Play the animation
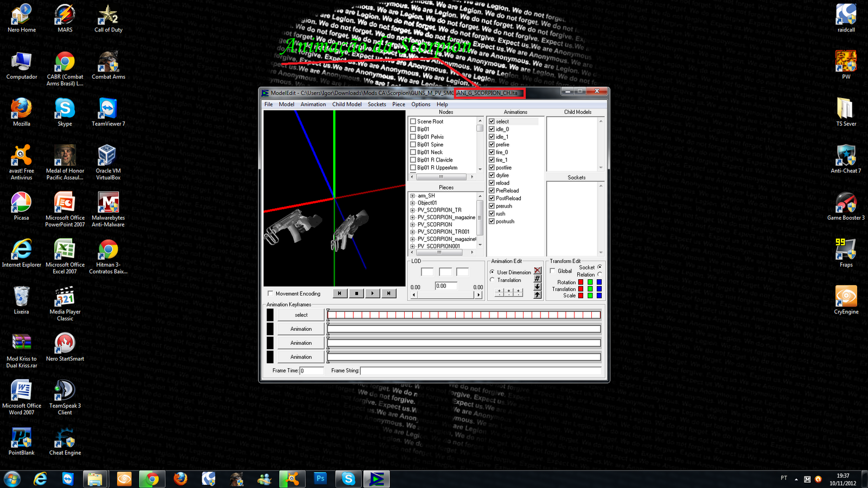 point(372,293)
